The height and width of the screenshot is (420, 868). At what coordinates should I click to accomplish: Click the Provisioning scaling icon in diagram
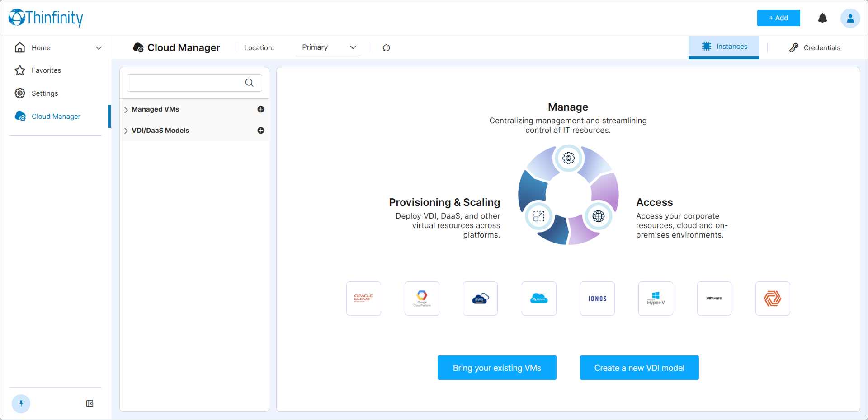point(538,216)
